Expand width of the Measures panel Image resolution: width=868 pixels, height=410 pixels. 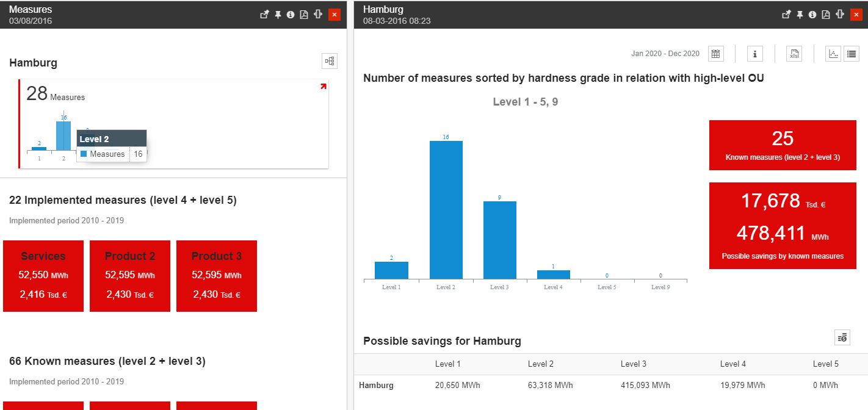318,15
